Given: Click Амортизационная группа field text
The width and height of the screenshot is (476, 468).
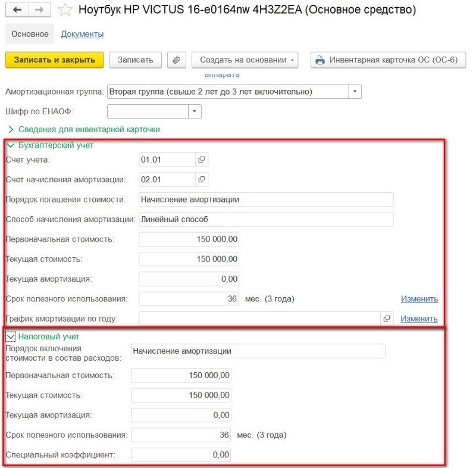Looking at the screenshot, I should pos(228,92).
